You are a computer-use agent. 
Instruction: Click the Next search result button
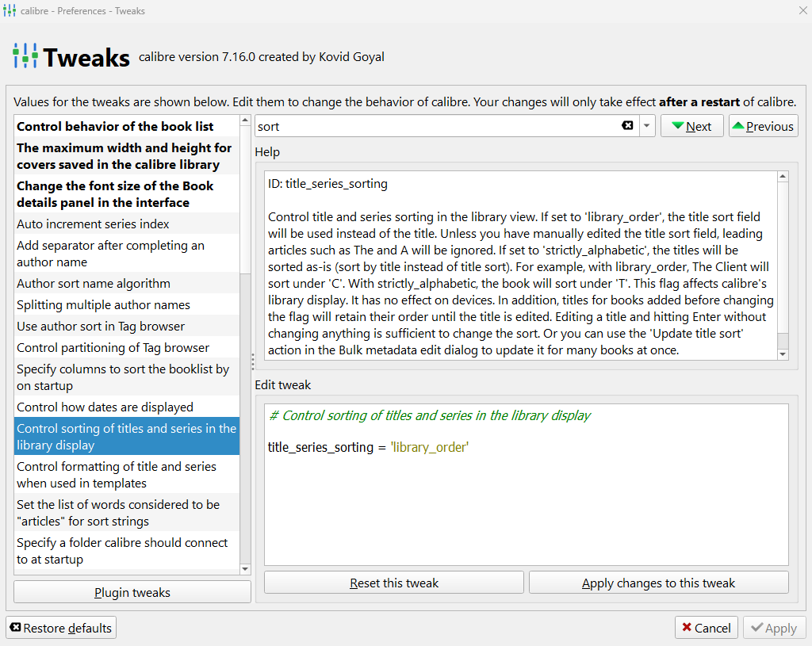691,126
